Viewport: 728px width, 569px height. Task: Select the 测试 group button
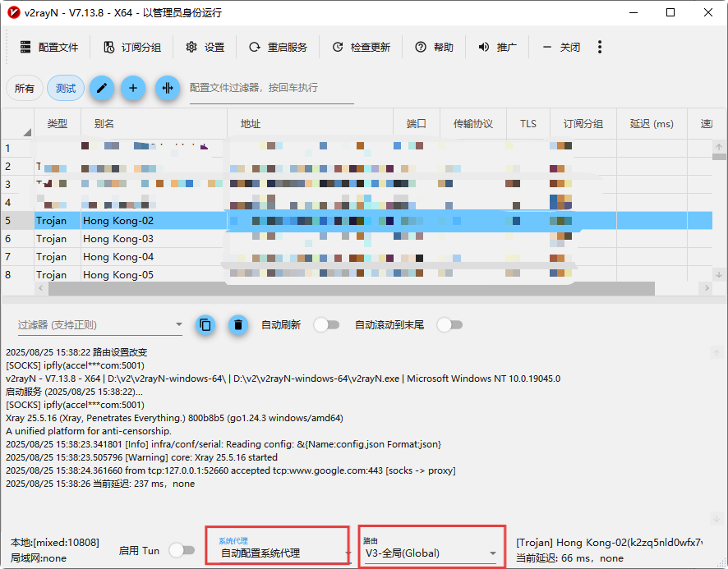[x=66, y=89]
